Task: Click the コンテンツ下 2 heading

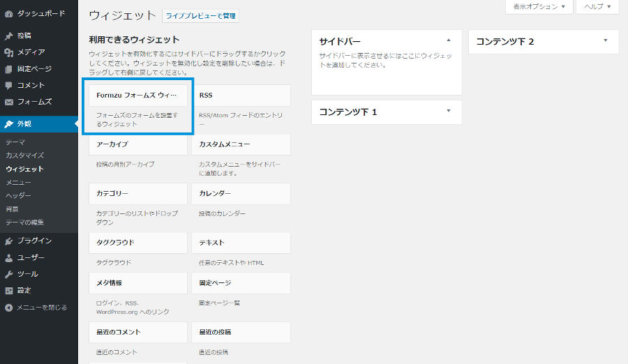Action: (x=504, y=42)
